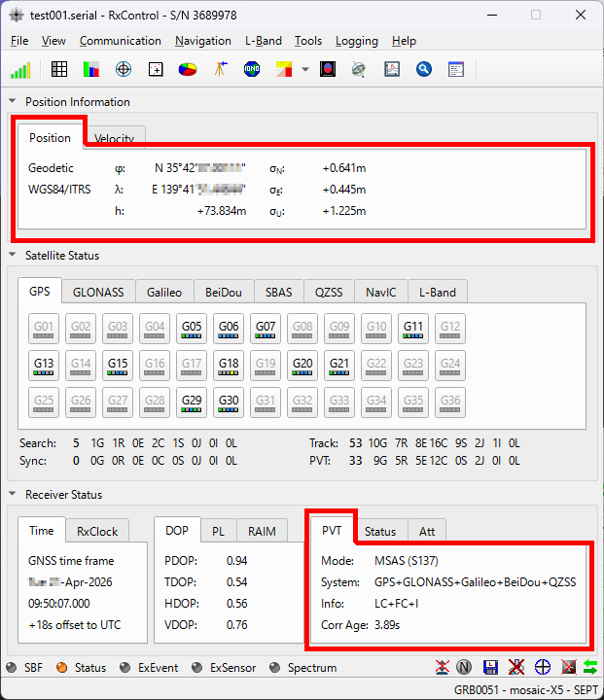Open the pie chart view icon

[x=188, y=69]
